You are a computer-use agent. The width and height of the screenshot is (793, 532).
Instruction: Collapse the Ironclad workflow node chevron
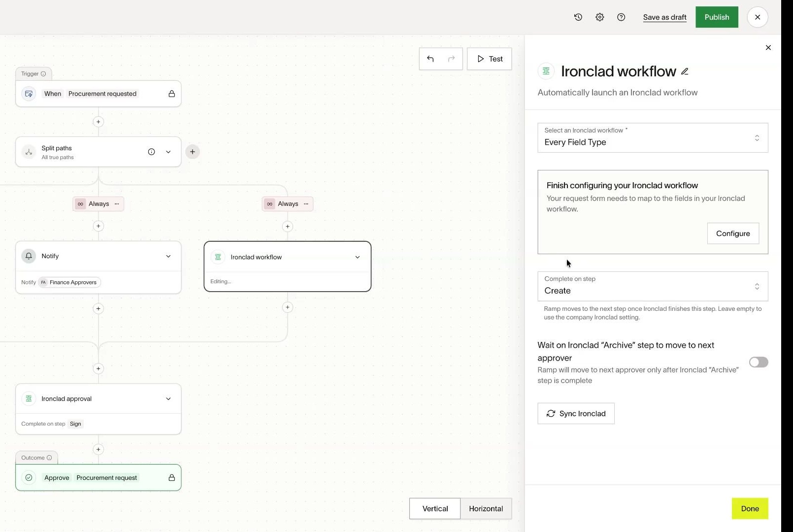[357, 257]
